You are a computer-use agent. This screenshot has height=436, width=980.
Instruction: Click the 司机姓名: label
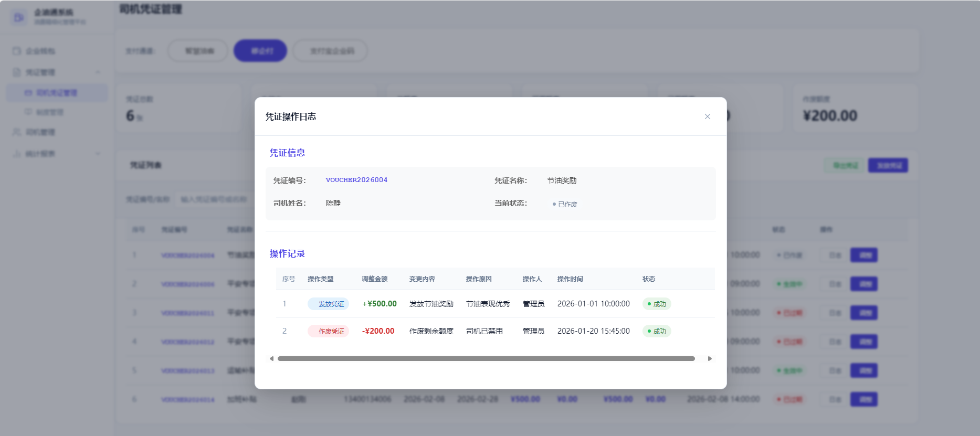[290, 203]
